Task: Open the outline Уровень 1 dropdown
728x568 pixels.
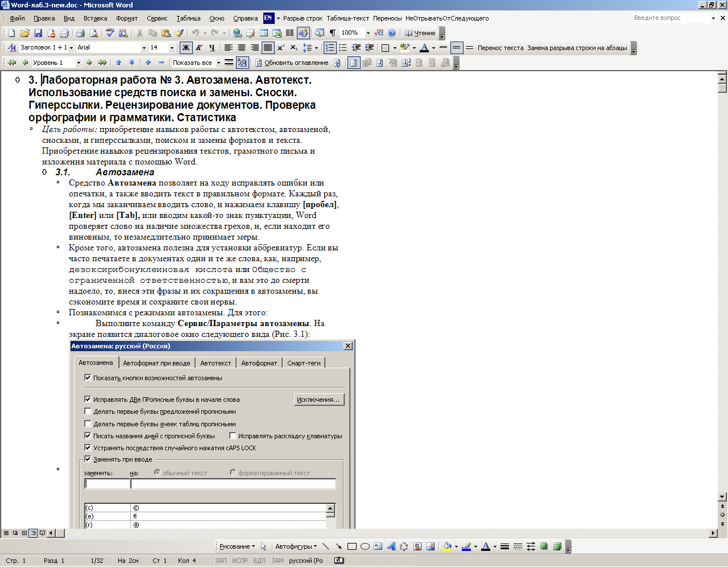Action: click(78, 63)
